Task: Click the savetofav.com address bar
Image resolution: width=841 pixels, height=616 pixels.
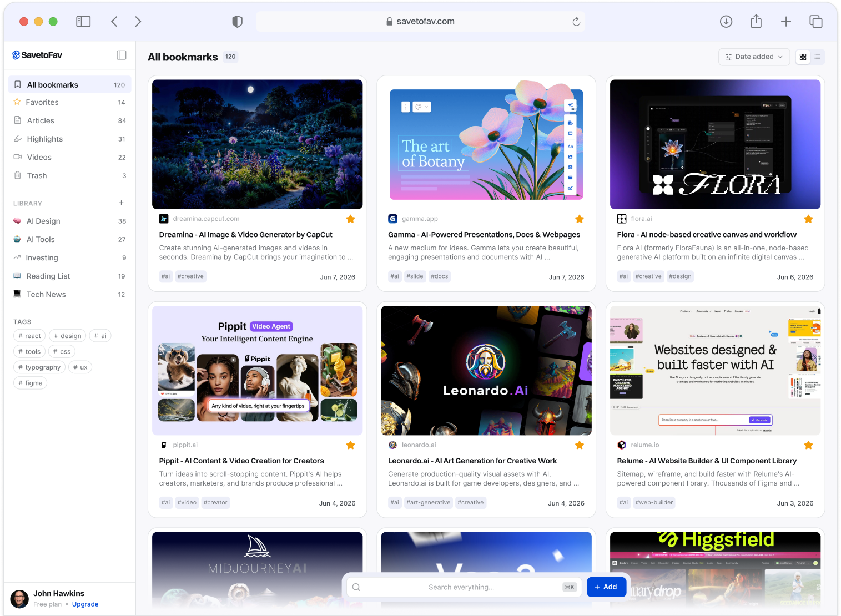Action: coord(420,22)
